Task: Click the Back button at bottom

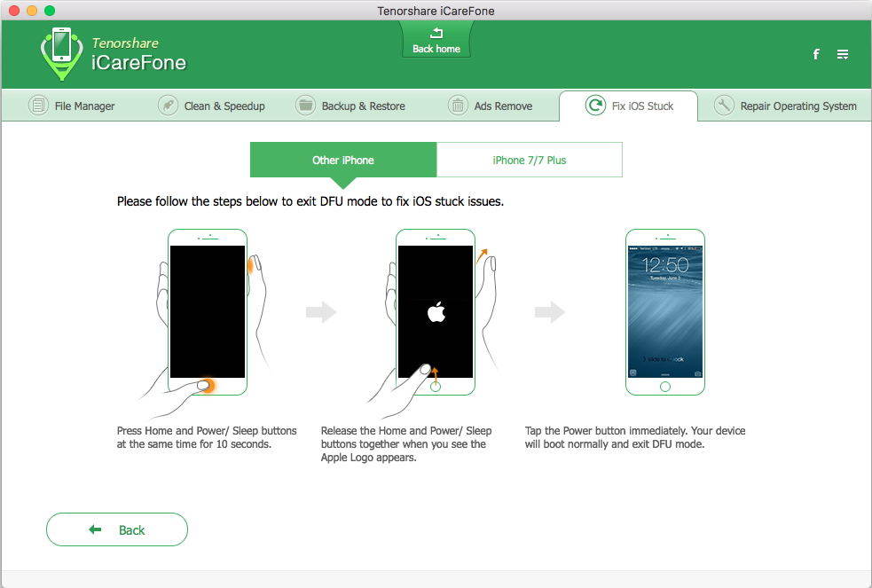Action: click(117, 529)
